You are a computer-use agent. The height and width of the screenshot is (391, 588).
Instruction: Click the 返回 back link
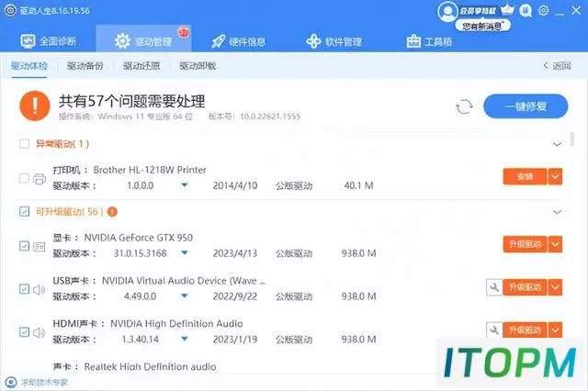tap(557, 66)
